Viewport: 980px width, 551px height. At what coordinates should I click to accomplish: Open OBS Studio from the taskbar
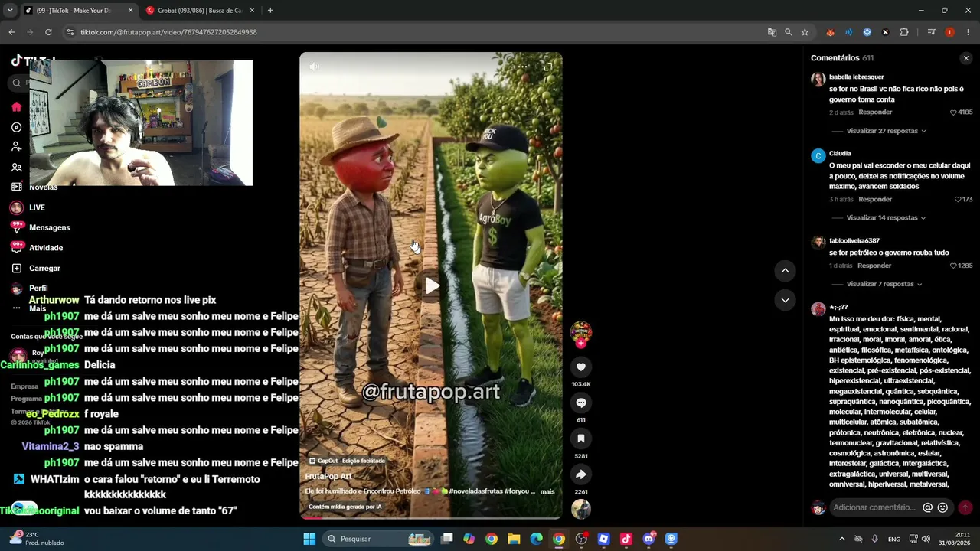pyautogui.click(x=581, y=539)
